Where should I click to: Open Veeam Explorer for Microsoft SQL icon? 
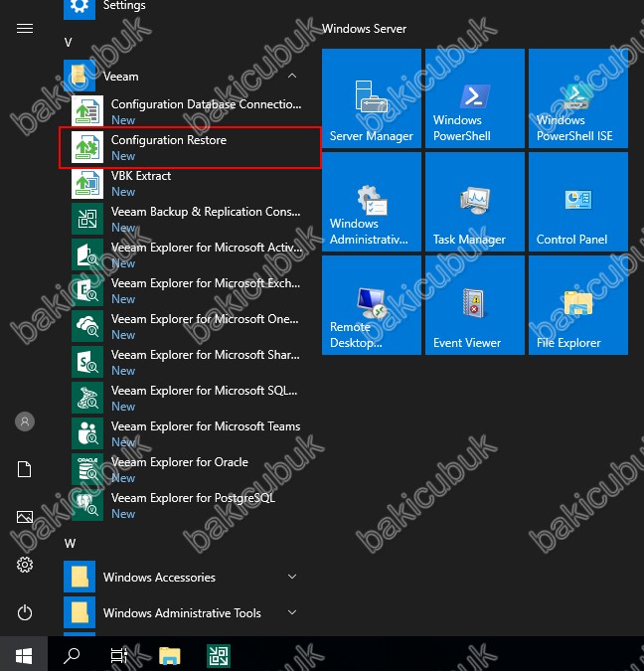87,398
